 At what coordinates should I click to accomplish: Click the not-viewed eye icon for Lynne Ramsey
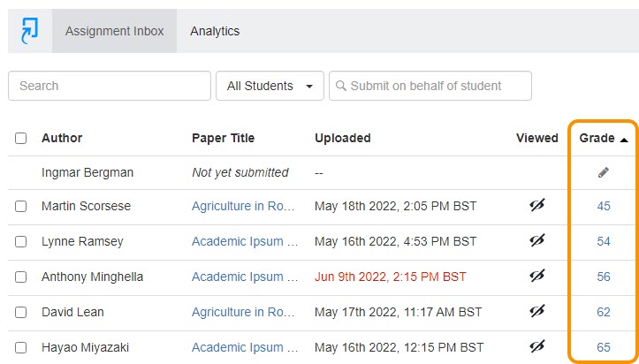click(536, 241)
